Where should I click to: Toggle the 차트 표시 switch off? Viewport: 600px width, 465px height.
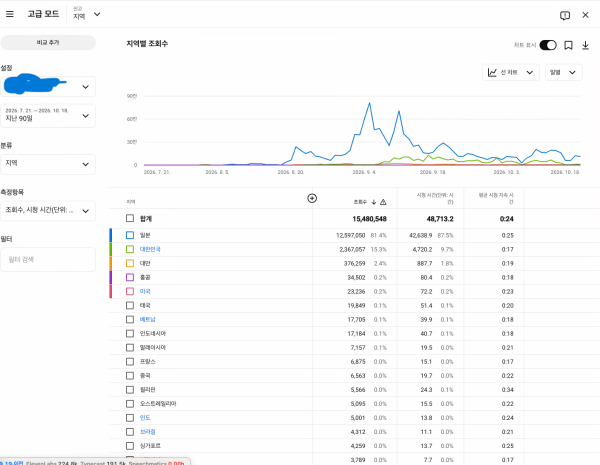[548, 45]
